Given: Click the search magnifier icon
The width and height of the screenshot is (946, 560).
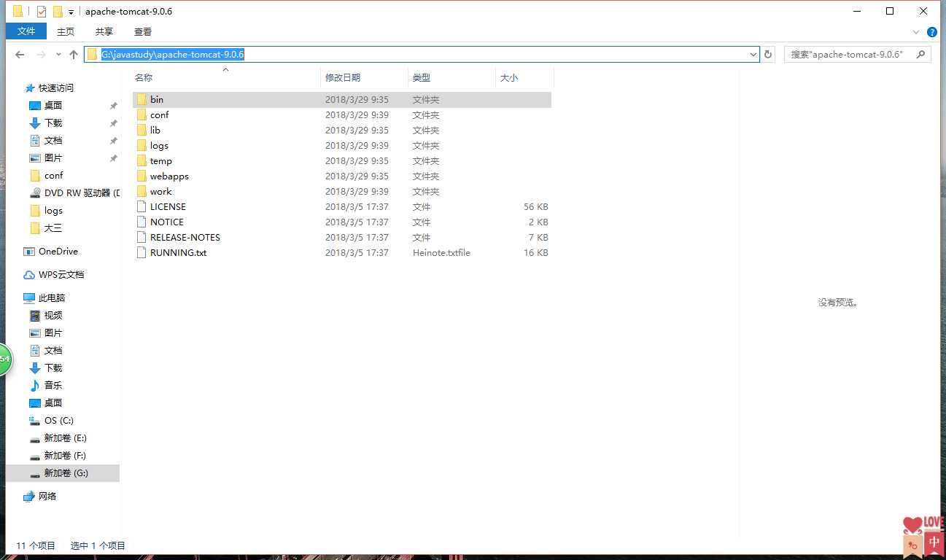Looking at the screenshot, I should pyautogui.click(x=920, y=55).
